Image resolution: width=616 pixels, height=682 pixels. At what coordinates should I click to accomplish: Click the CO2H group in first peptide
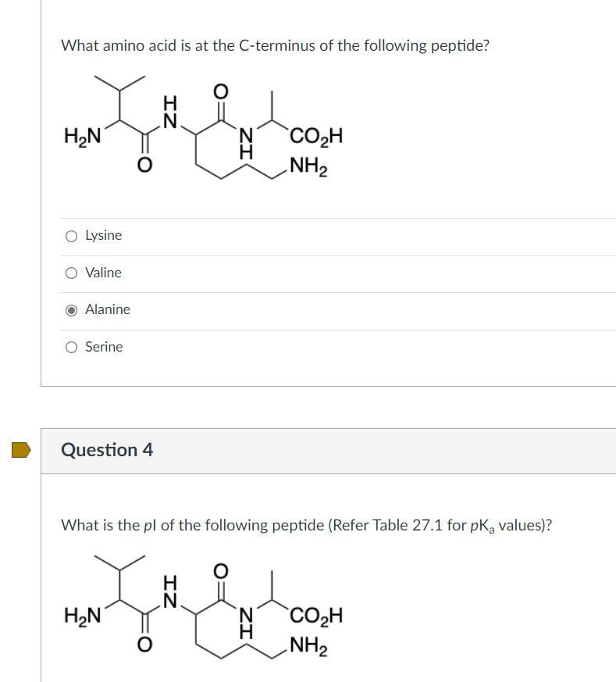pyautogui.click(x=315, y=137)
